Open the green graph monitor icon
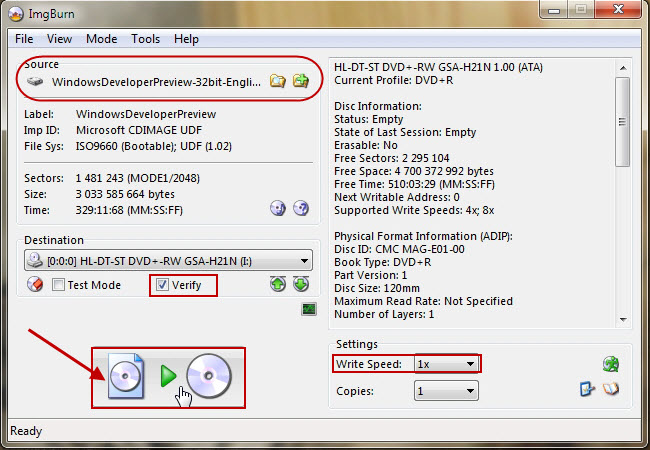The height and width of the screenshot is (450, 650). coord(309,309)
